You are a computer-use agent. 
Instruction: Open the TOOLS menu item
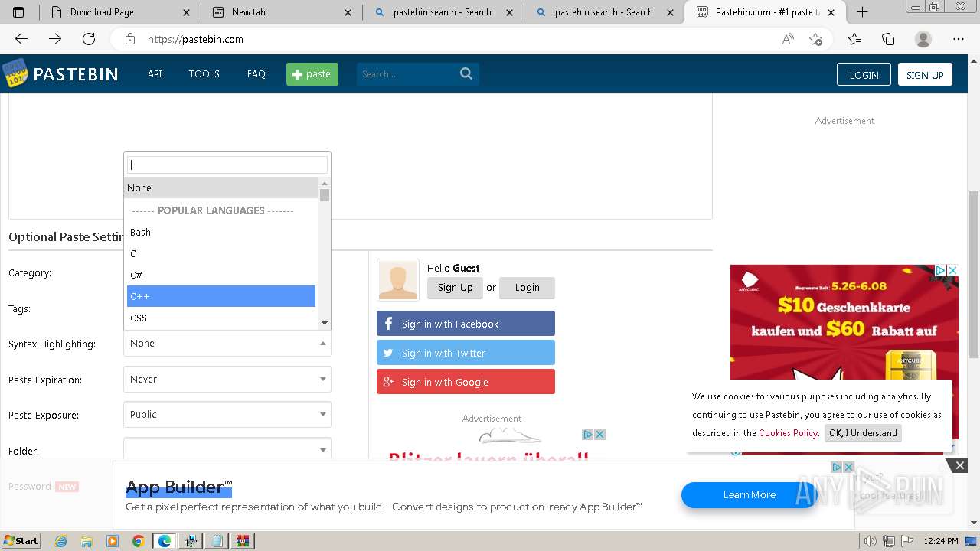click(x=204, y=73)
